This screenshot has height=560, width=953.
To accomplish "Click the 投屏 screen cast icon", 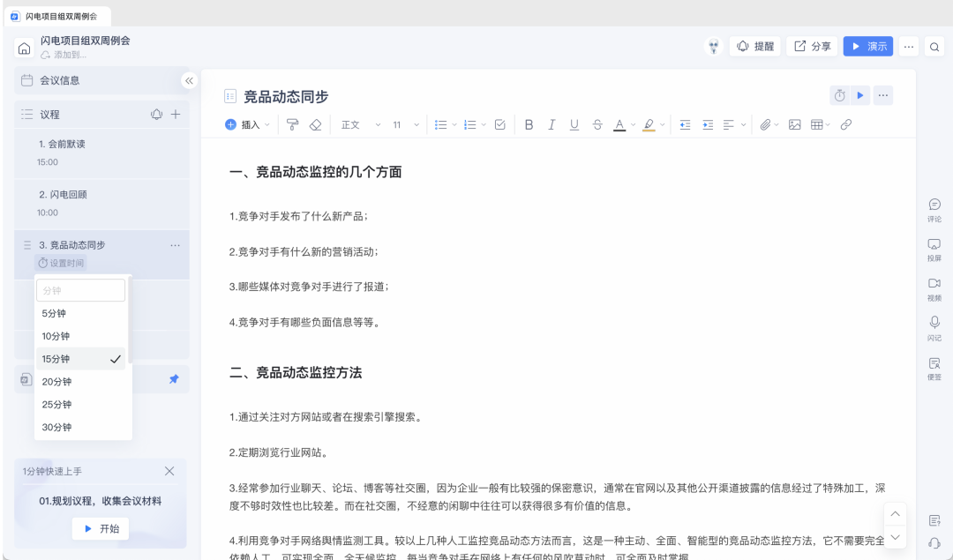I will click(934, 249).
